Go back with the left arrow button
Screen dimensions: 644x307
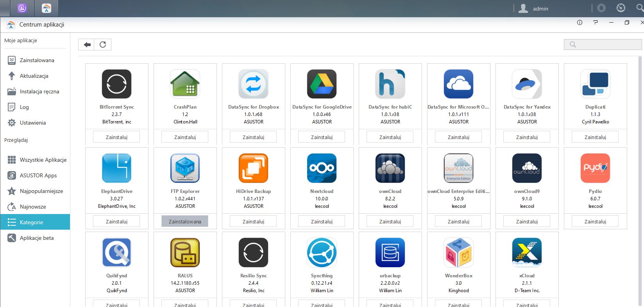pyautogui.click(x=86, y=45)
